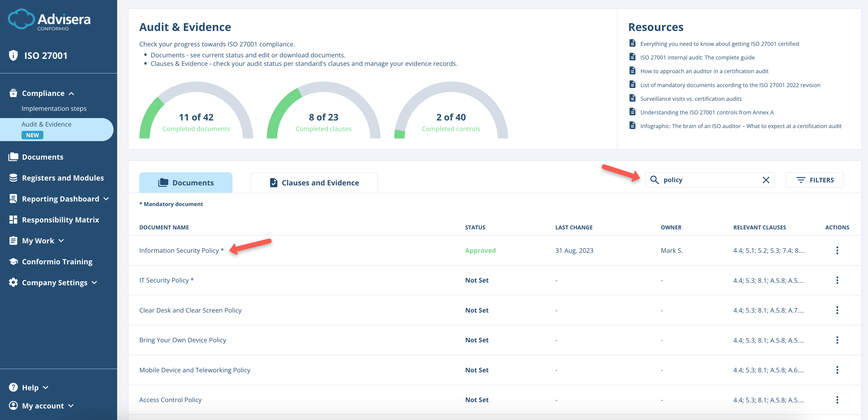This screenshot has width=868, height=420.
Task: Expand the Reporting Dashboard menu
Action: 107,199
